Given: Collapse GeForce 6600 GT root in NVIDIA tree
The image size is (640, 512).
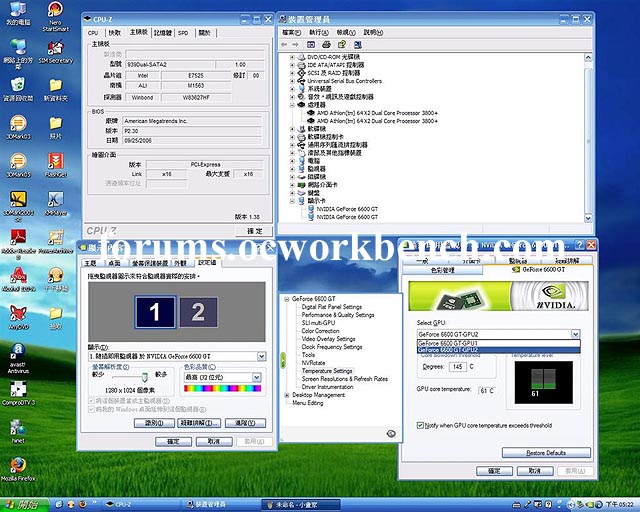Looking at the screenshot, I should [287, 299].
